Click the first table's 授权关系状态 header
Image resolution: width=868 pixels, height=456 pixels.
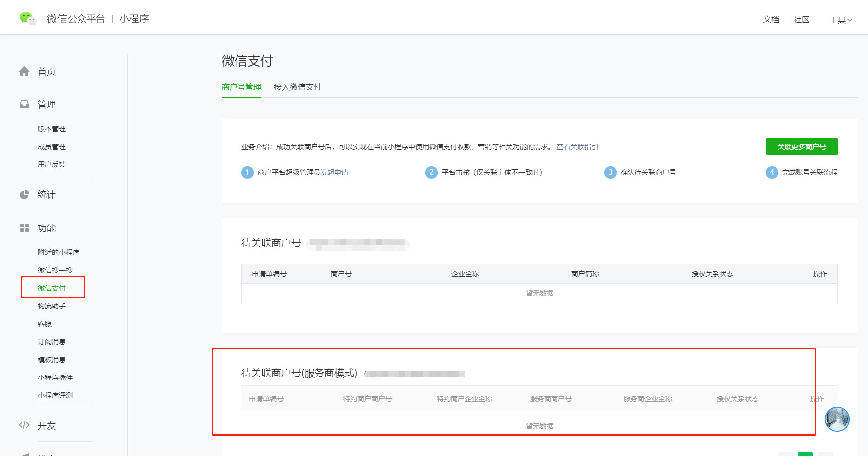pyautogui.click(x=712, y=274)
